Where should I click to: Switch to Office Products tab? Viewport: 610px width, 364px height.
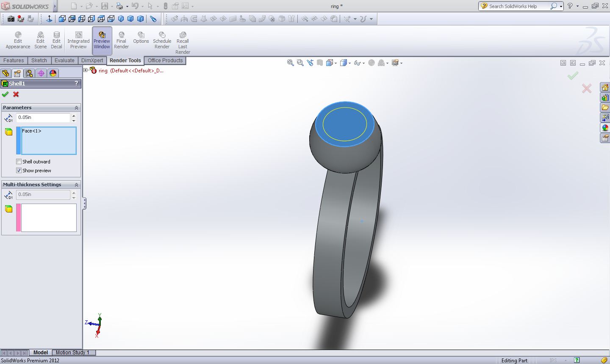click(x=165, y=61)
